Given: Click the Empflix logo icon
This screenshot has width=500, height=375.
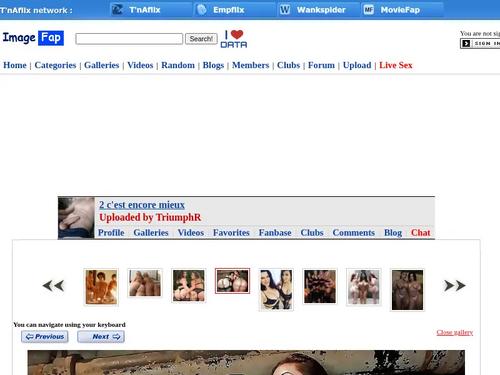Looking at the screenshot, I should tap(201, 10).
